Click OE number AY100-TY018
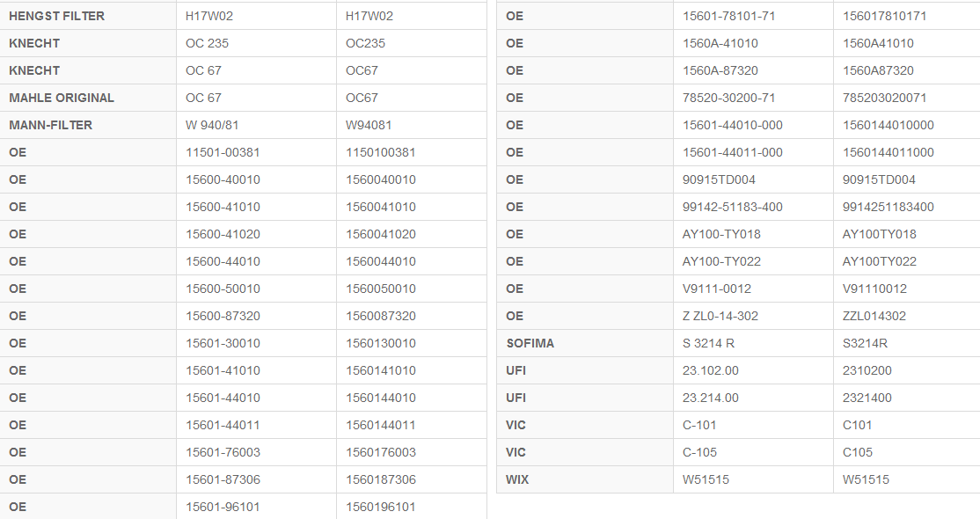 [721, 234]
